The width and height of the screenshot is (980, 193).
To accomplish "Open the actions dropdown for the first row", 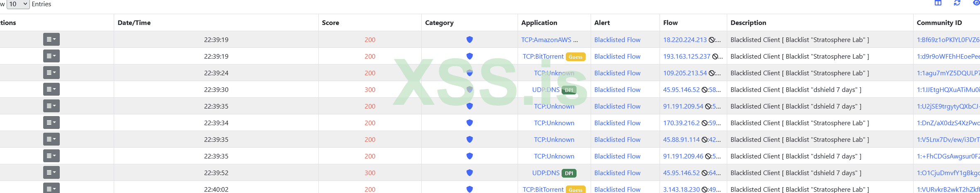I will (51, 40).
